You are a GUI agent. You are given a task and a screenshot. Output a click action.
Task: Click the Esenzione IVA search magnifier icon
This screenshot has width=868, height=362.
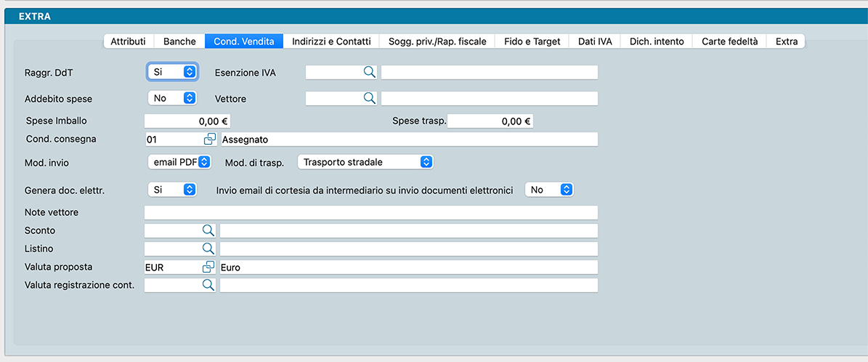pyautogui.click(x=369, y=72)
